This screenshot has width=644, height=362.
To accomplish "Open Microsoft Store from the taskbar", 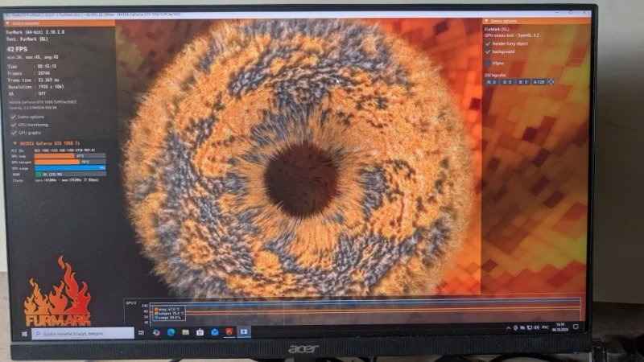I will point(200,332).
